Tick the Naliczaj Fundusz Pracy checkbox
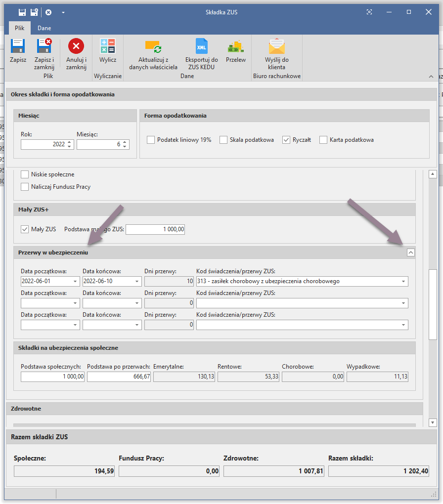The width and height of the screenshot is (443, 504). click(x=25, y=187)
